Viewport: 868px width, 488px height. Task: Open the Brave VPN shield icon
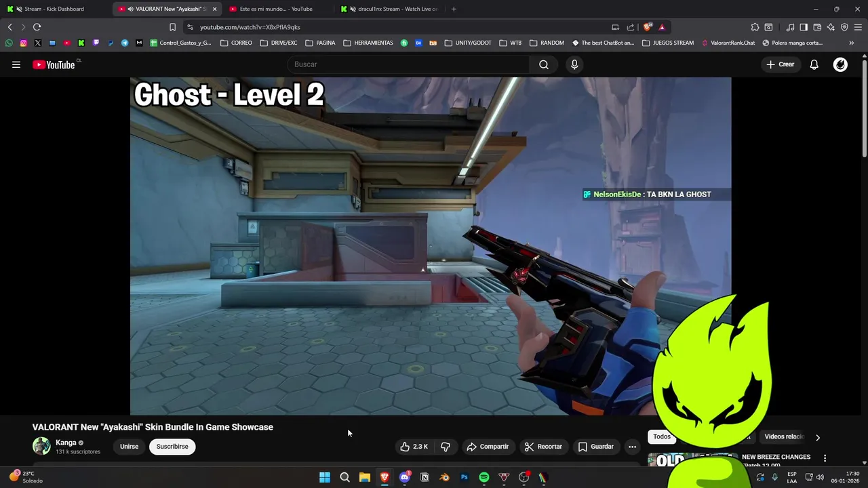pyautogui.click(x=844, y=27)
